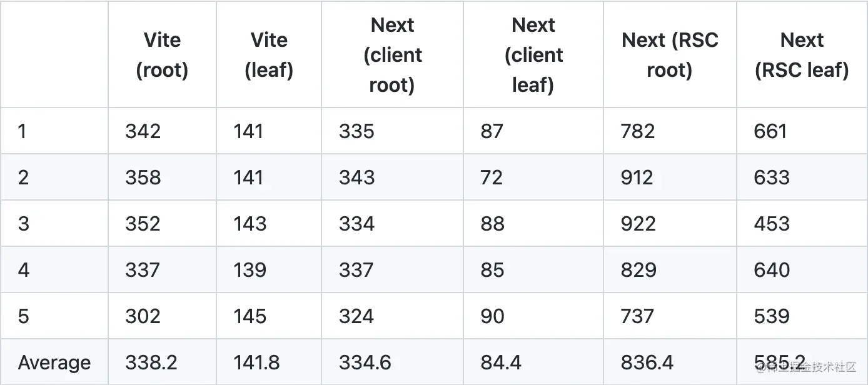
Task: Click the Vite (root) column header
Action: pyautogui.click(x=162, y=55)
